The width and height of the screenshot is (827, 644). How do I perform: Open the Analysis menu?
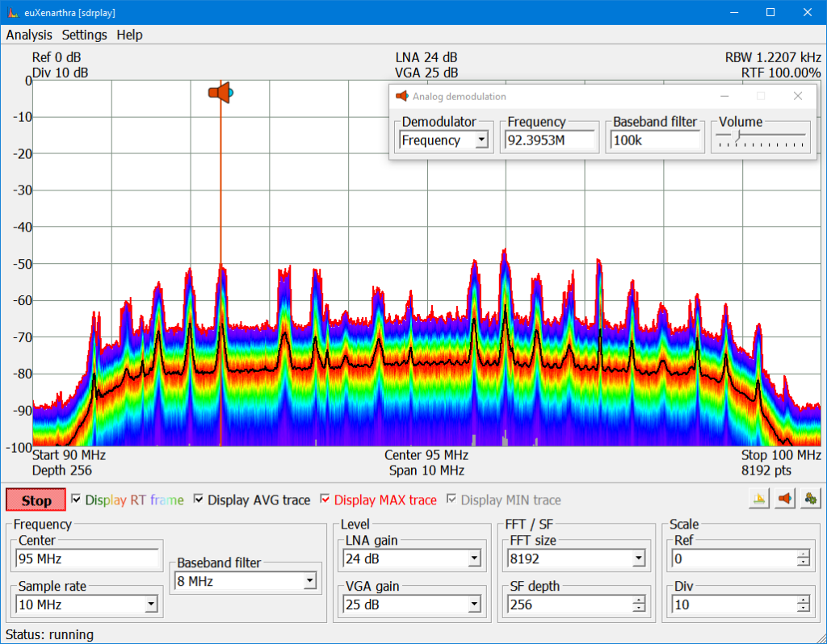pyautogui.click(x=29, y=35)
